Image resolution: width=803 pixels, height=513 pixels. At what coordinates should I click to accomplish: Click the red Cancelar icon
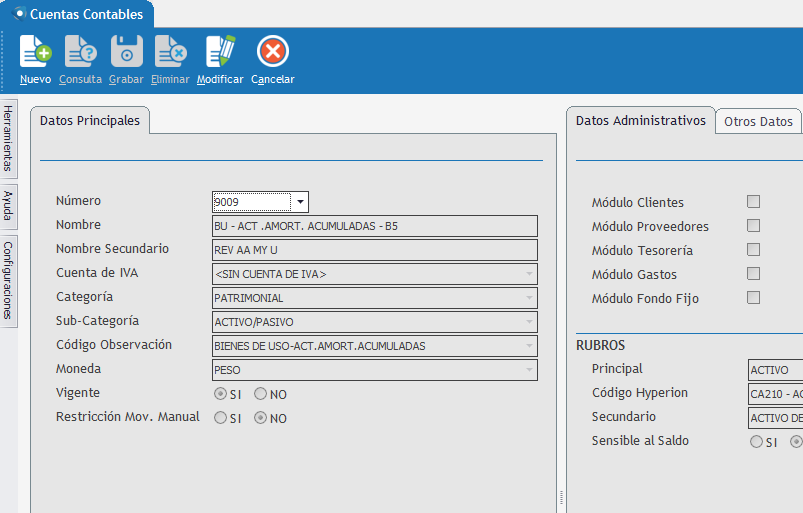tap(273, 51)
